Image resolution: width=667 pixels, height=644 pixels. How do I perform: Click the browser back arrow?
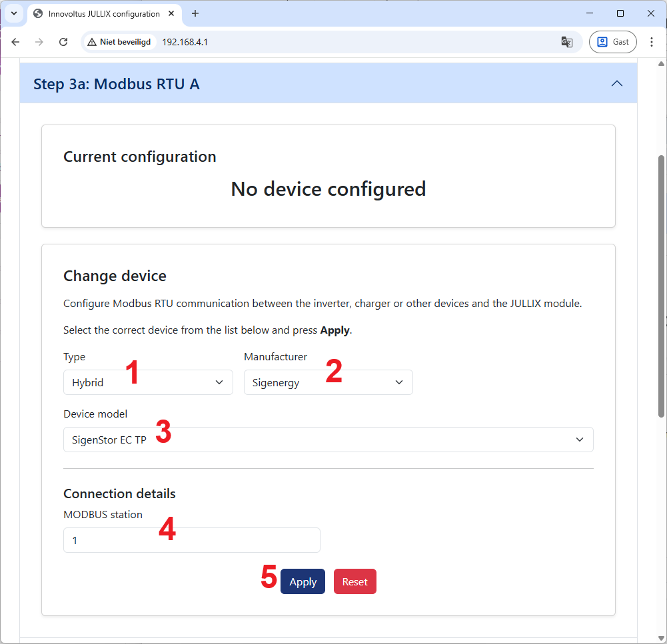point(15,42)
